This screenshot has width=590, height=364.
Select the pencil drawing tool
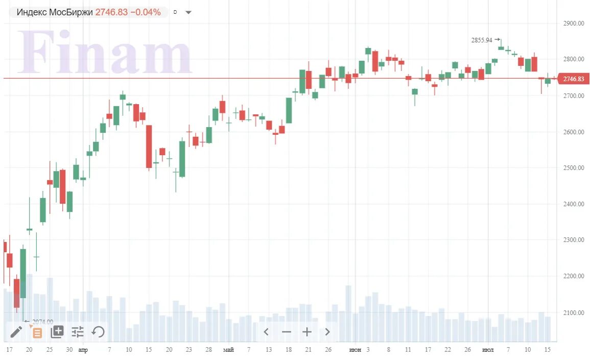[x=16, y=332]
